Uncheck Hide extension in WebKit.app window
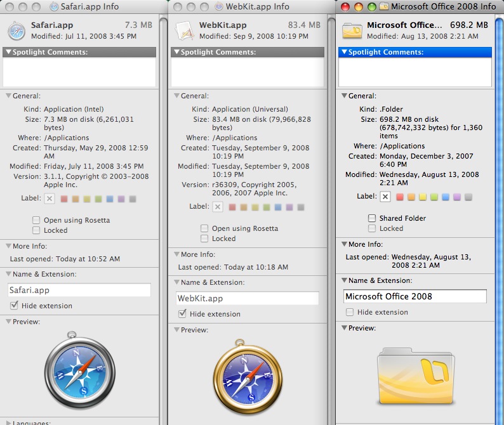The height and width of the screenshot is (425, 504). pos(182,313)
